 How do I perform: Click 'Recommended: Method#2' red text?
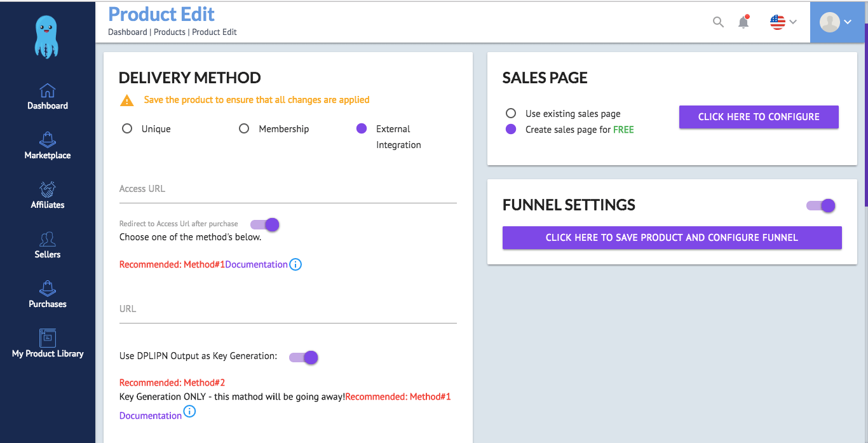tap(172, 383)
